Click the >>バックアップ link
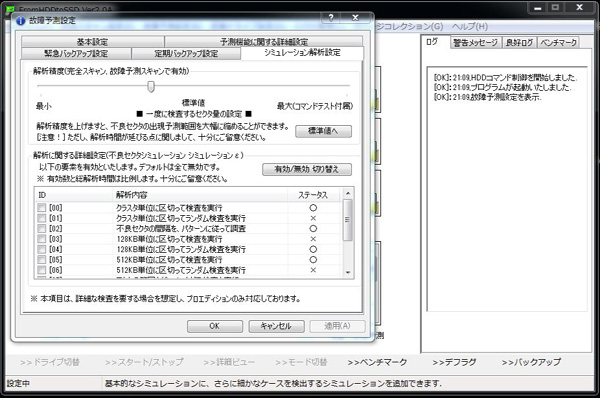This screenshot has height=398, width=600. 531,362
